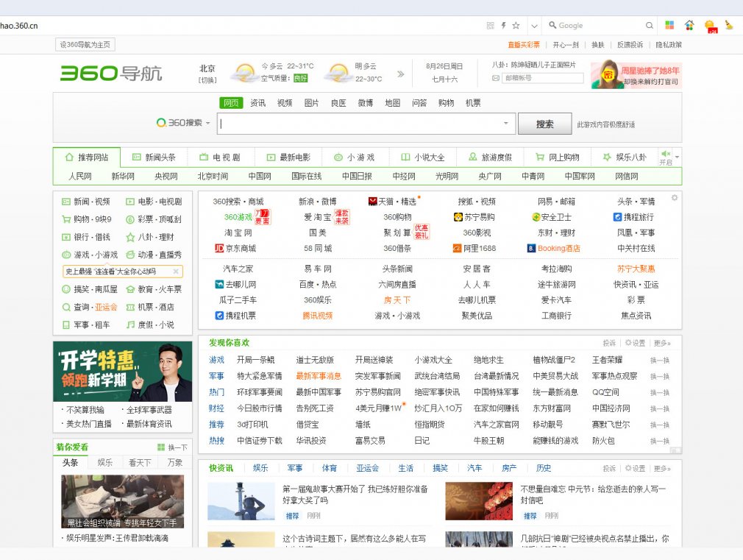Viewport: 743px width, 560px height.
Task: Open thumbnail for 鬼故事大赛 article
Action: 241,501
